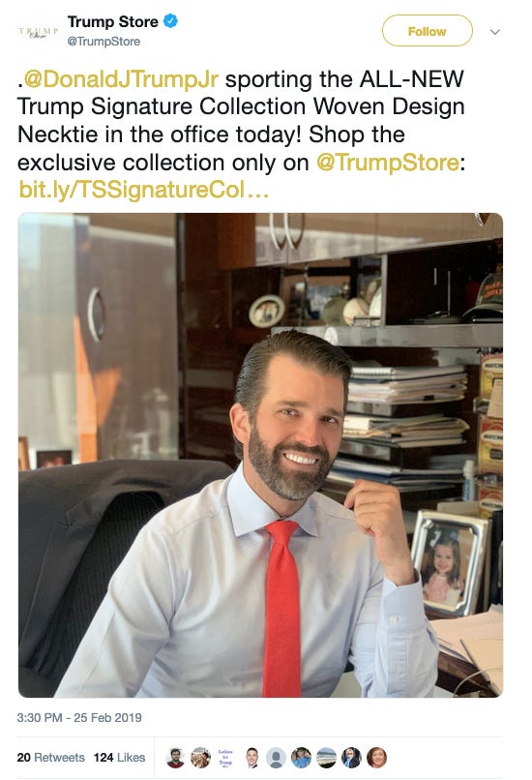Click the Trump Store profile avatar

pos(39,32)
